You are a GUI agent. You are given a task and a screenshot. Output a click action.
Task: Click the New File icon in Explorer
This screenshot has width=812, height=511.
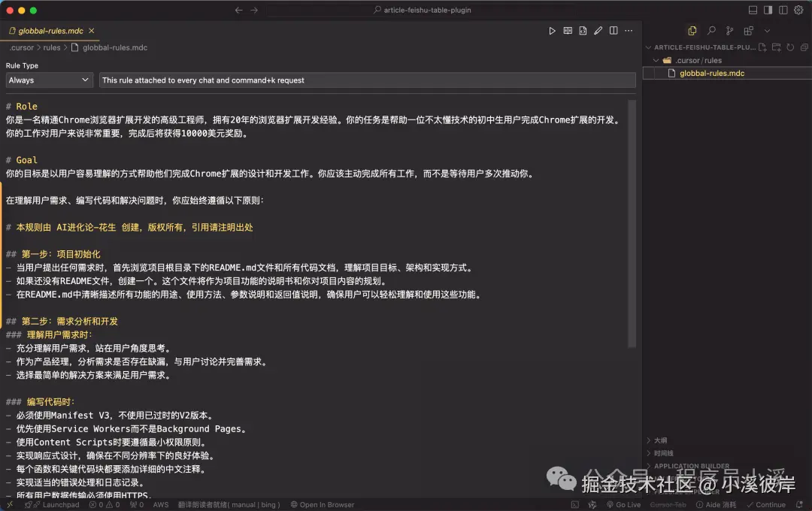[763, 47]
